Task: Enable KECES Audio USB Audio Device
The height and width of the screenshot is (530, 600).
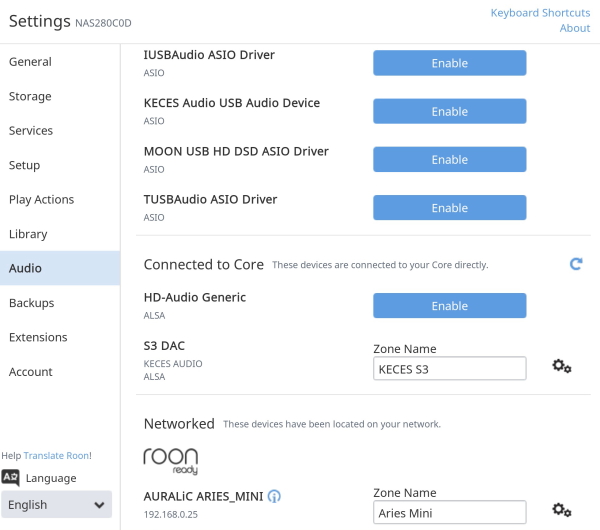Action: point(450,111)
